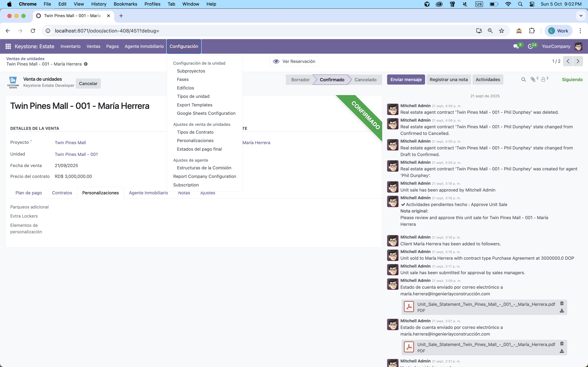Show attachments via the paperclip icon
Image resolution: width=588 pixels, height=367 pixels.
click(x=533, y=79)
